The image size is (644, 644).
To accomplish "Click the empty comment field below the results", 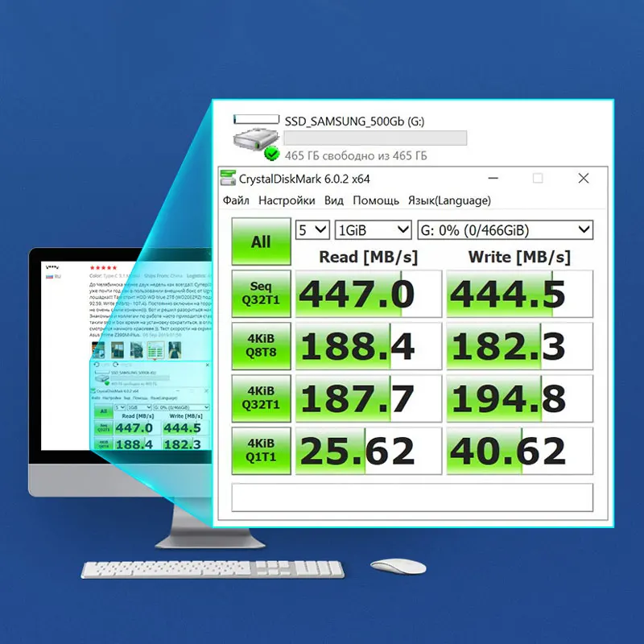I will click(412, 497).
